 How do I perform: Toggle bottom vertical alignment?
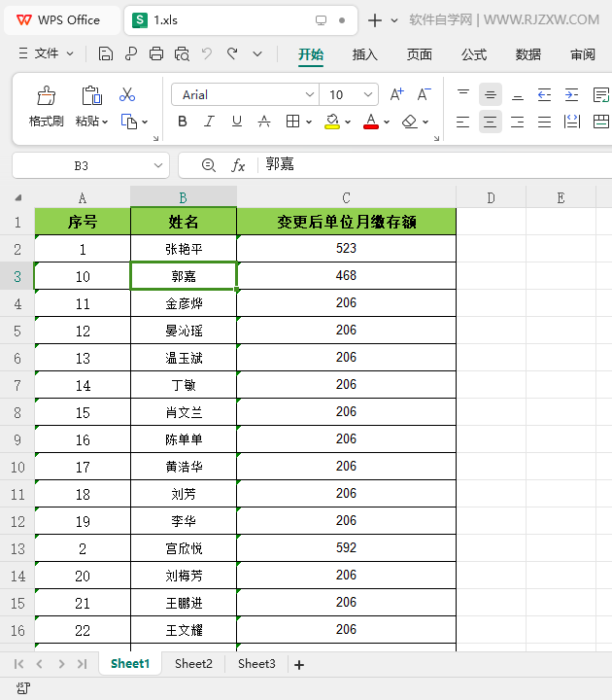coord(518,94)
